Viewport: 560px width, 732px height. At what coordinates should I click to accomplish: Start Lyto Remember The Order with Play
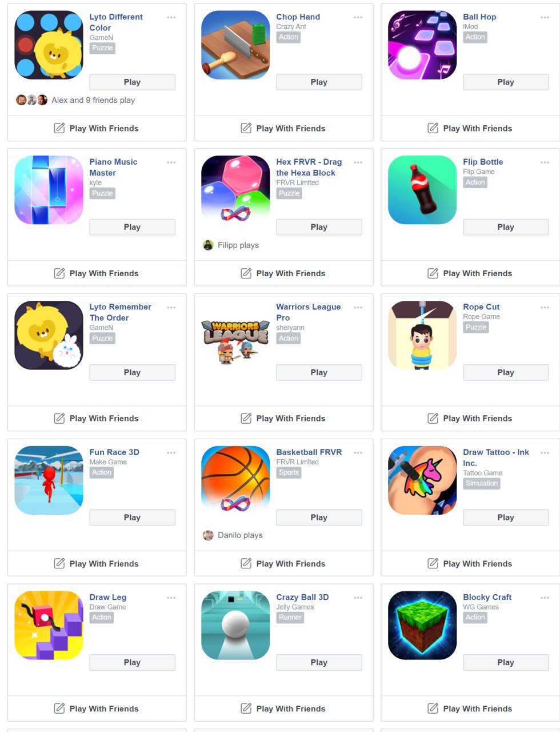(x=132, y=372)
